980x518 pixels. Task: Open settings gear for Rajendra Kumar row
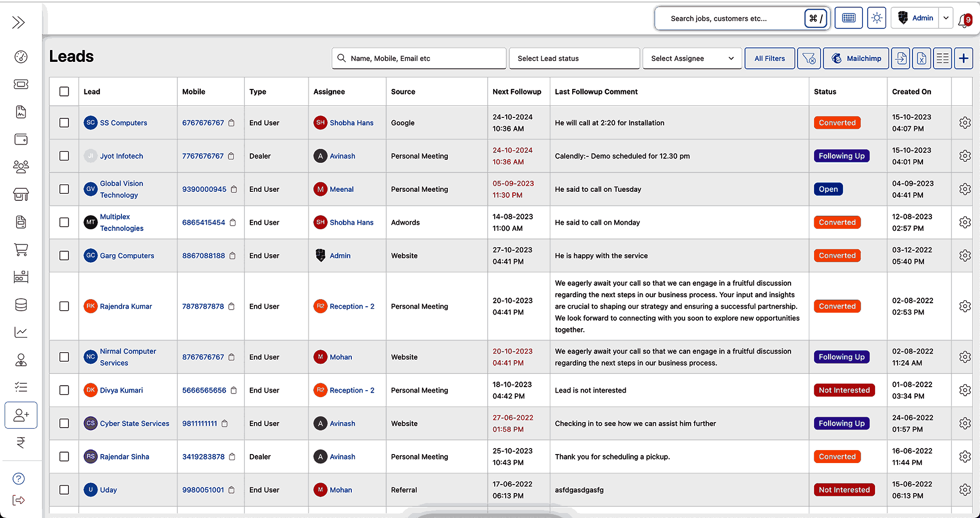pos(965,306)
